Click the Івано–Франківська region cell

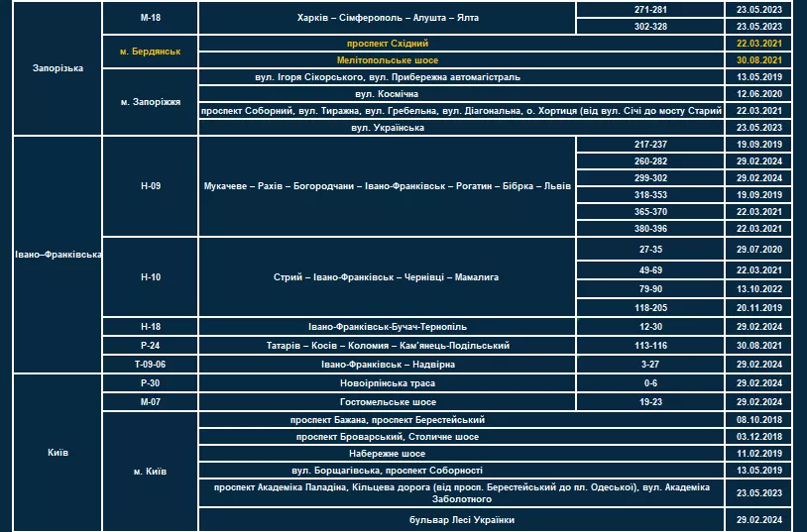coord(57,255)
